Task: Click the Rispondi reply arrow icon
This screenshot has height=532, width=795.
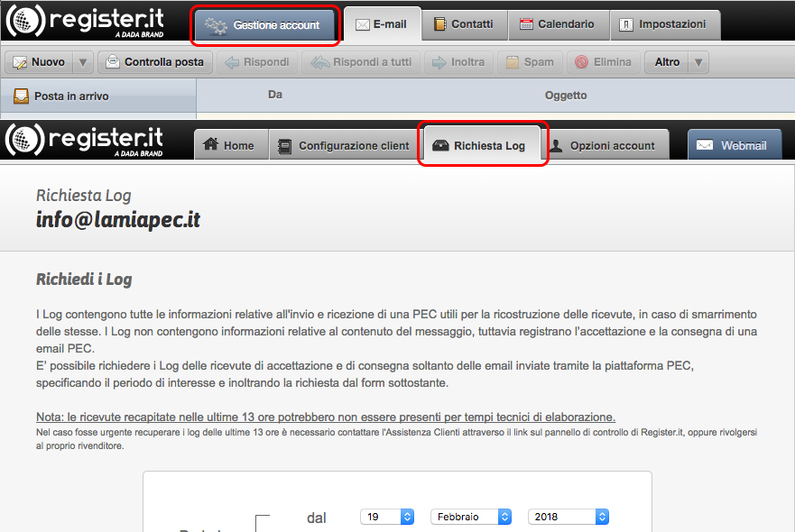Action: click(x=232, y=62)
